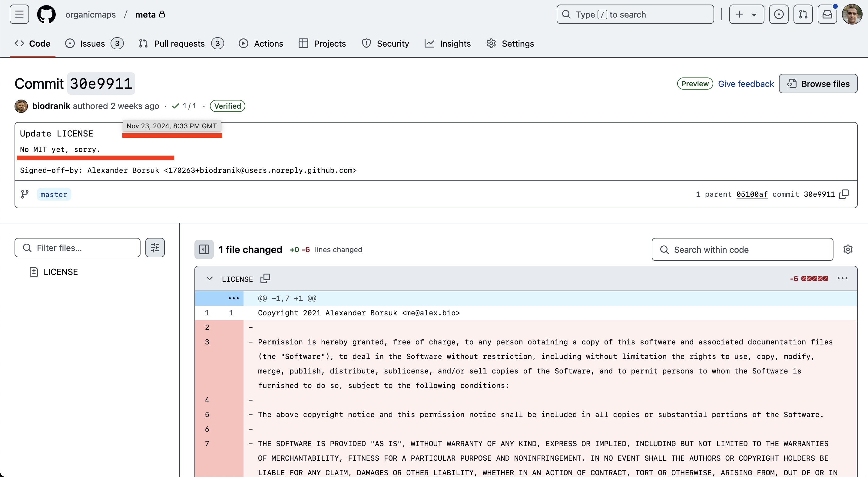Click the Verified signature badge

227,106
